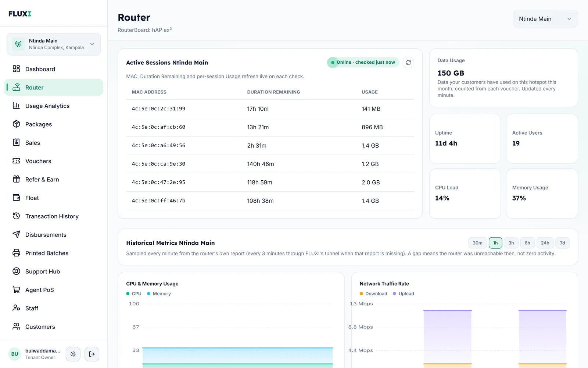The width and height of the screenshot is (588, 368).
Task: Select MAC address 4c:5e:0c:af:cb:60
Action: (x=158, y=127)
